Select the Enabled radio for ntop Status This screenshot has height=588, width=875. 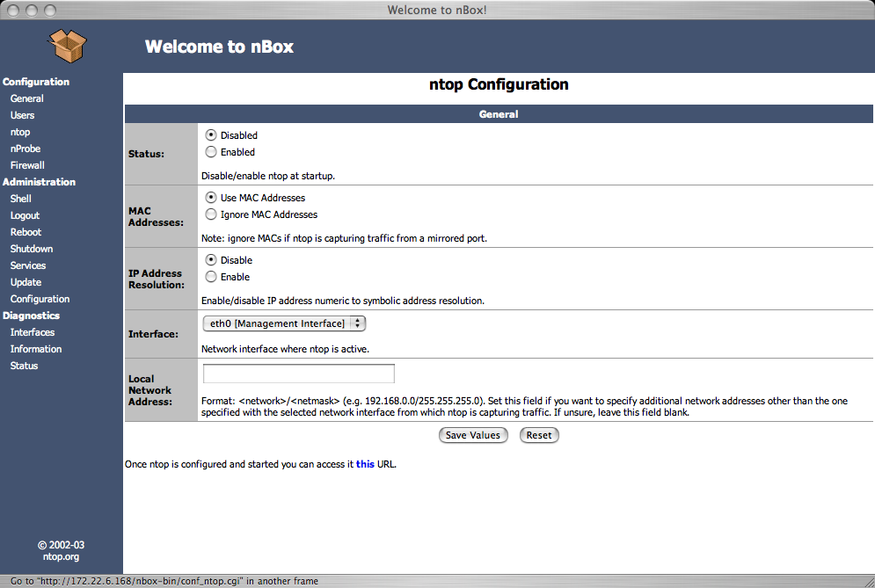pos(211,152)
